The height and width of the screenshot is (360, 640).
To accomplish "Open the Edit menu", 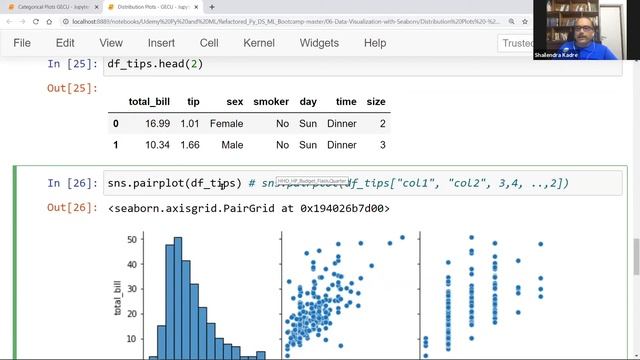I will (65, 43).
